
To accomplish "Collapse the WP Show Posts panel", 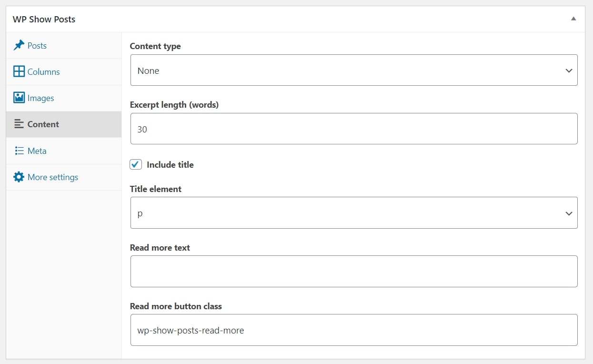I will pyautogui.click(x=573, y=18).
